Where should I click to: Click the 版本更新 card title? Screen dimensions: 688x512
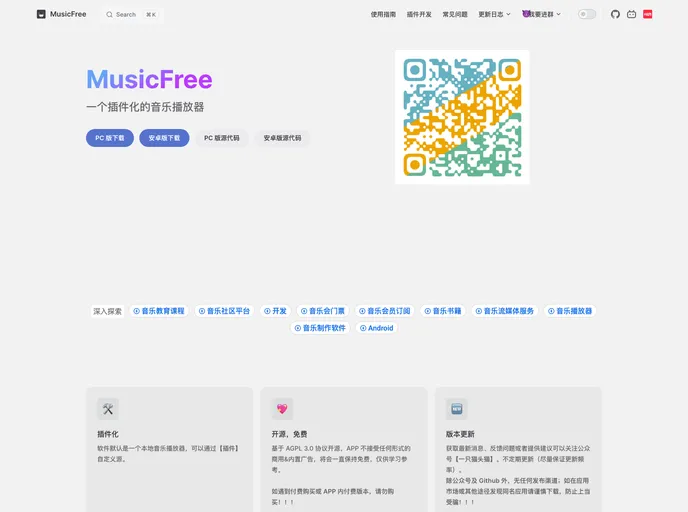click(x=460, y=434)
